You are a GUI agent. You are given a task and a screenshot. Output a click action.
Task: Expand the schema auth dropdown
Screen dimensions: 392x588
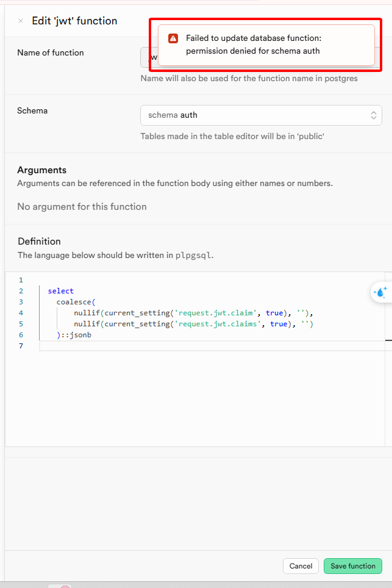tap(260, 115)
